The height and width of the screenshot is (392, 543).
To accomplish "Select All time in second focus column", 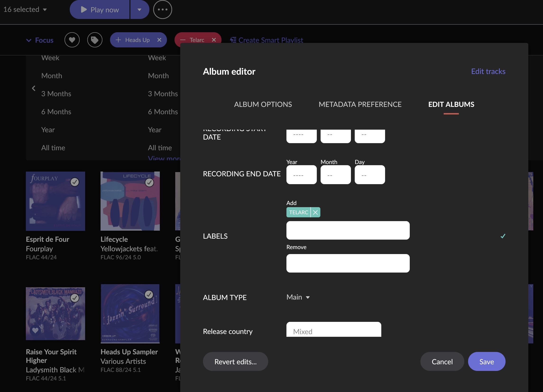I will pyautogui.click(x=160, y=148).
